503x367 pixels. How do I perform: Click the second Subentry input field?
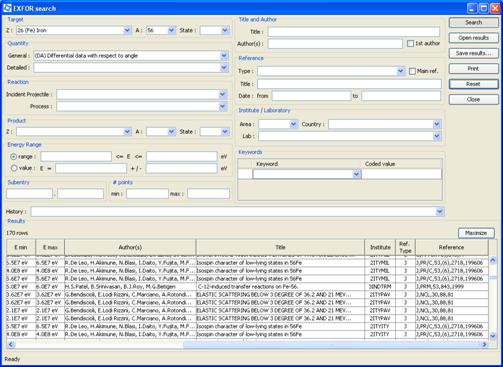point(80,193)
